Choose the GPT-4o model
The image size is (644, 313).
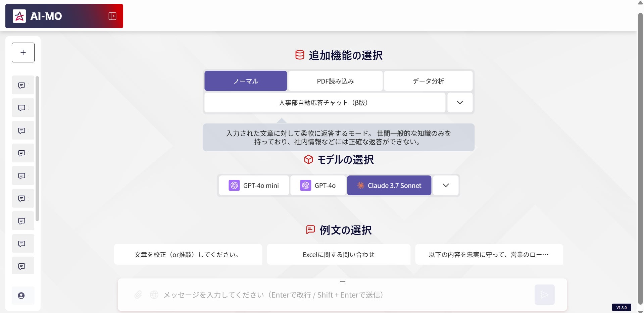coord(318,186)
